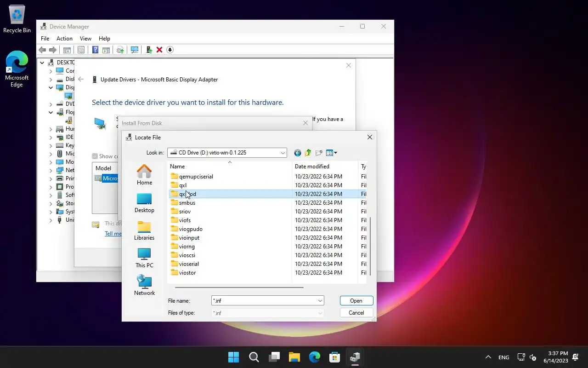The height and width of the screenshot is (368, 588).
Task: Select the viofs folder
Action: pyautogui.click(x=181, y=220)
